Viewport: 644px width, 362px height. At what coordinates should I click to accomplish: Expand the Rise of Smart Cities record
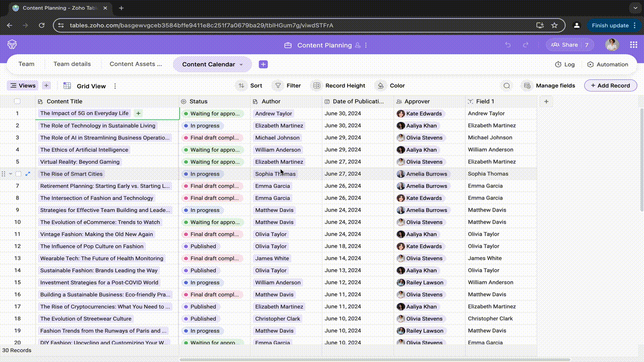28,174
